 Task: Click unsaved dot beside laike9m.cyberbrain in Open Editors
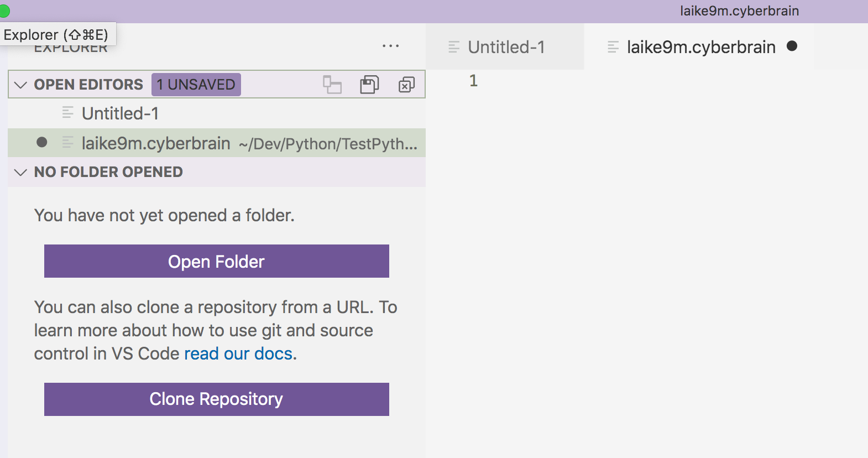pos(41,143)
